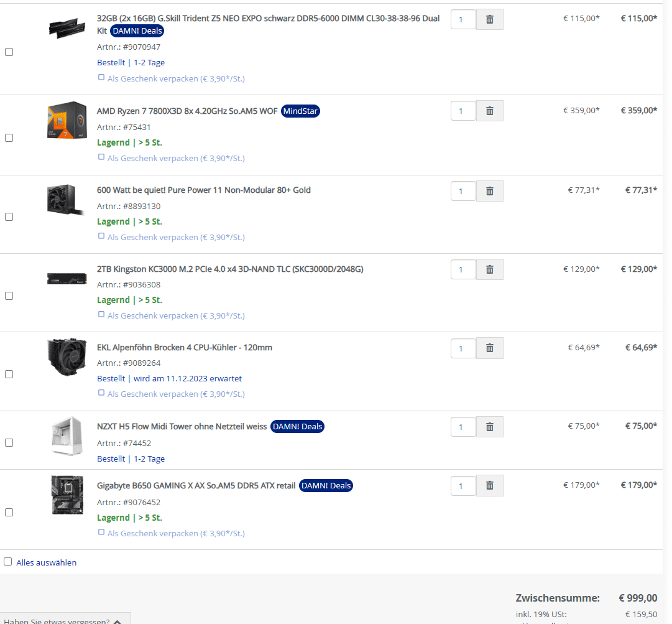Toggle gift wrapping for Kingston KC3000
This screenshot has width=672, height=624.
coord(101,314)
